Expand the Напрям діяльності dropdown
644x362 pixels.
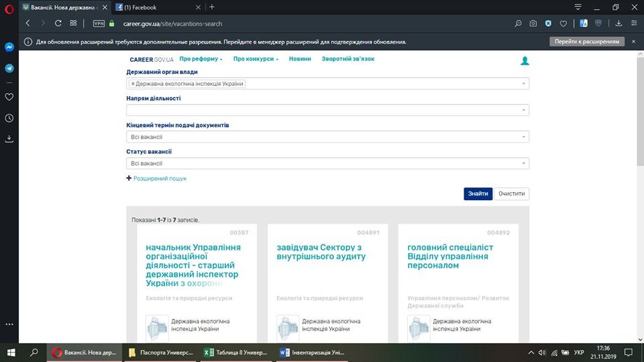tap(327, 110)
